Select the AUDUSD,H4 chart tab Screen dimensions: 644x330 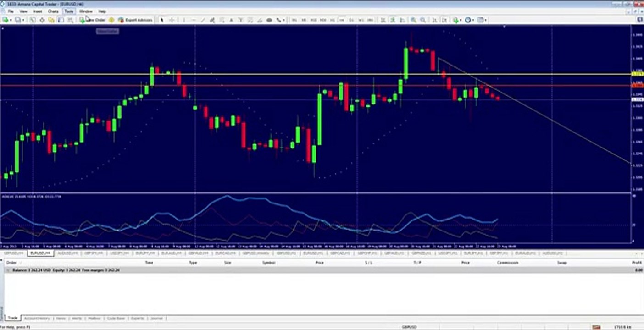[x=67, y=253]
